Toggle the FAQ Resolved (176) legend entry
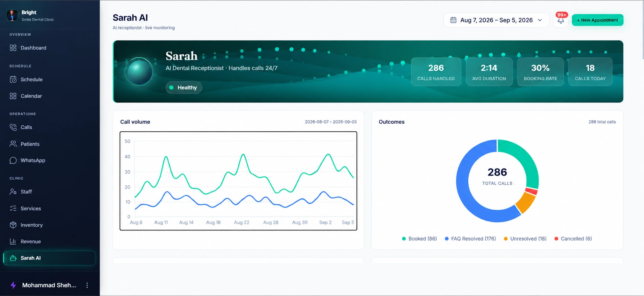 tap(470, 239)
